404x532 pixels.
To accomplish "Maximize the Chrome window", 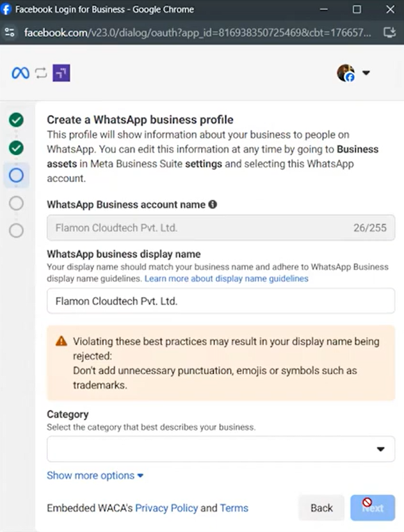I will click(357, 9).
